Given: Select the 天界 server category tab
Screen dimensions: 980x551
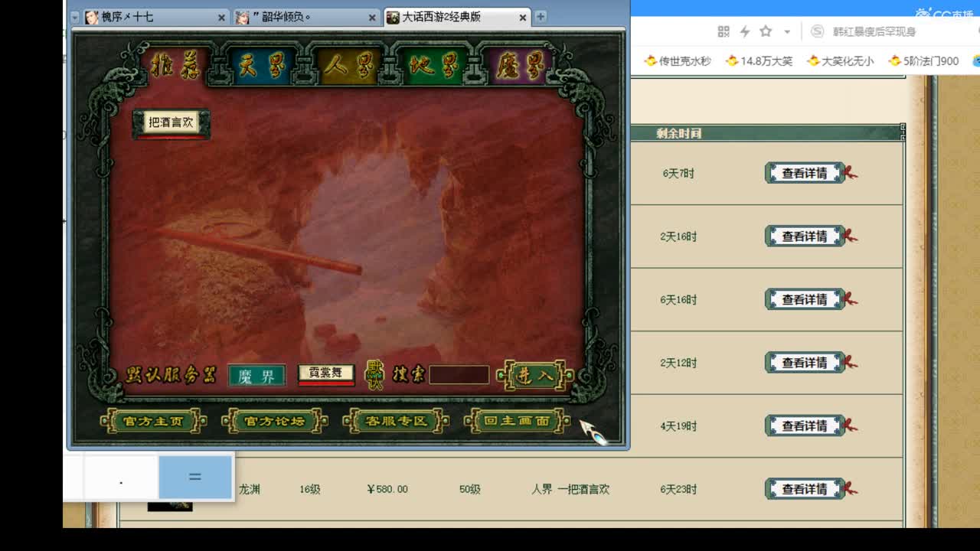Looking at the screenshot, I should (260, 67).
